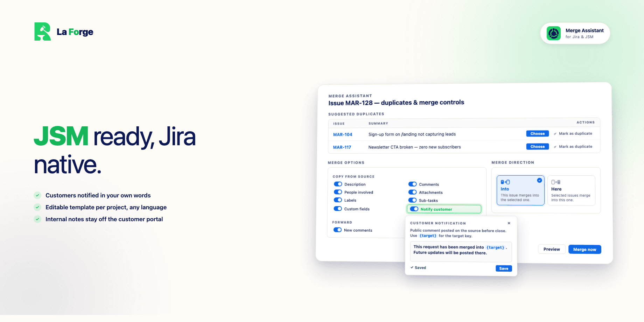Open issue link MAR-117
Image resolution: width=644 pixels, height=322 pixels.
coord(342,147)
